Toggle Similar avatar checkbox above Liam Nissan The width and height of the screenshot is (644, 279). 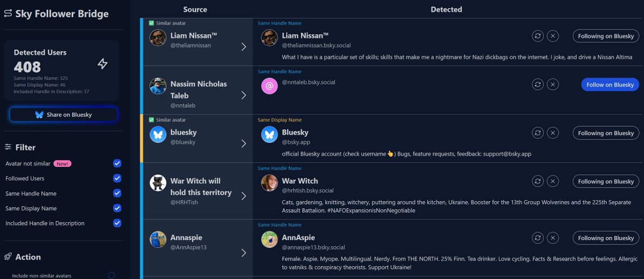point(151,23)
